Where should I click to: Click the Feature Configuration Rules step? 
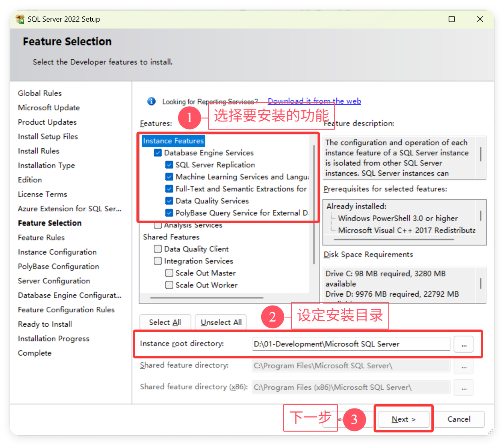[x=66, y=309]
